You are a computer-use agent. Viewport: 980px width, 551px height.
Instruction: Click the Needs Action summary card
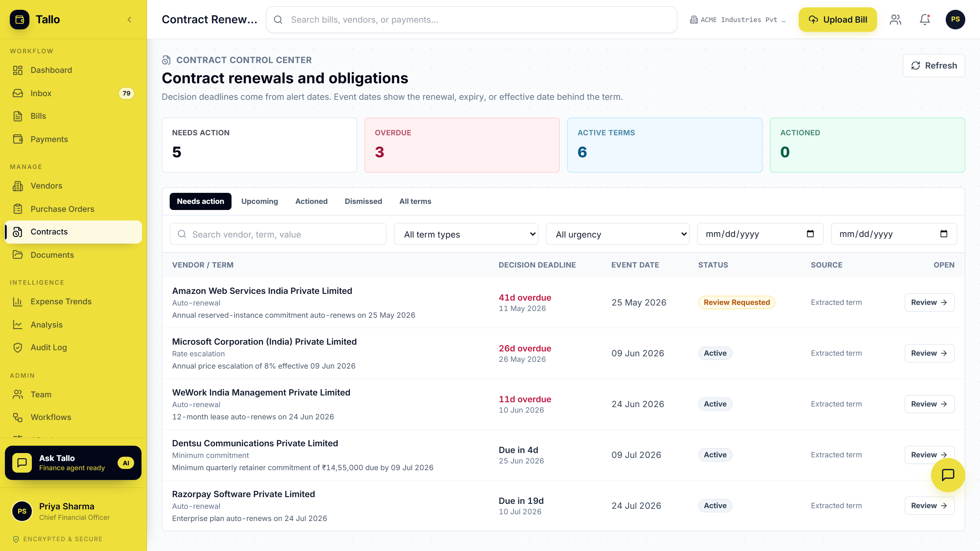259,145
